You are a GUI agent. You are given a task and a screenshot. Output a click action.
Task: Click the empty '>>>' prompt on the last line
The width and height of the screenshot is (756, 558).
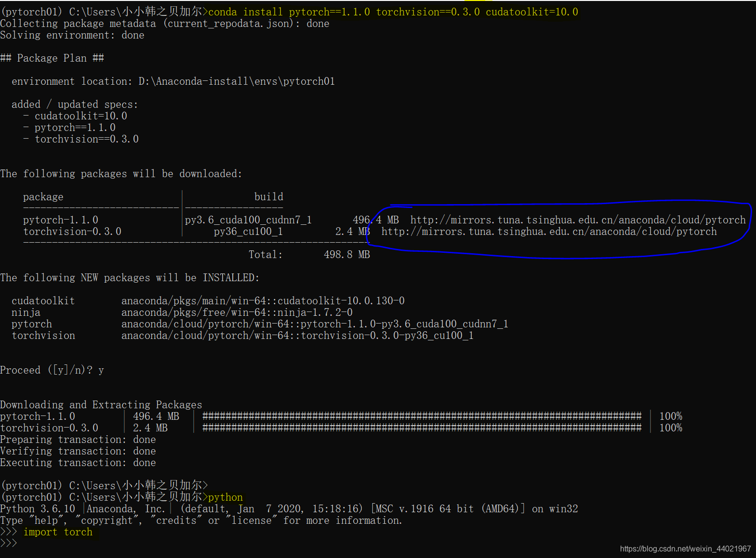(9, 543)
